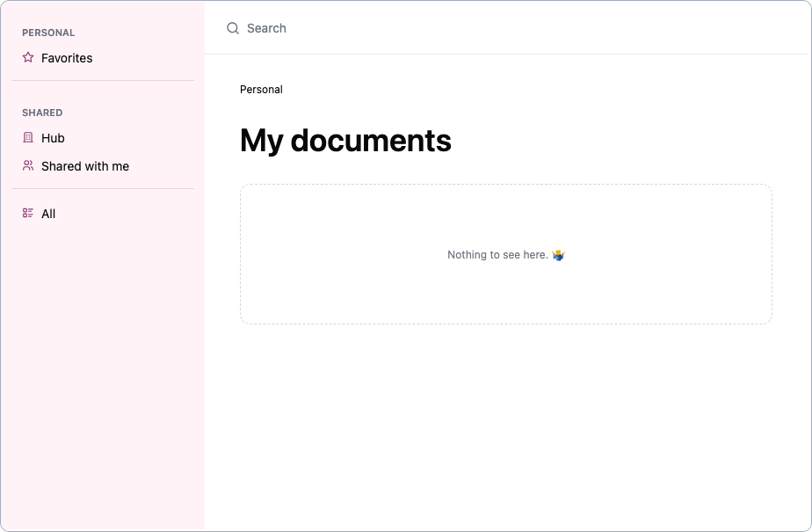Click the magnifying glass search icon
Viewport: 812px width, 532px height.
coord(233,28)
